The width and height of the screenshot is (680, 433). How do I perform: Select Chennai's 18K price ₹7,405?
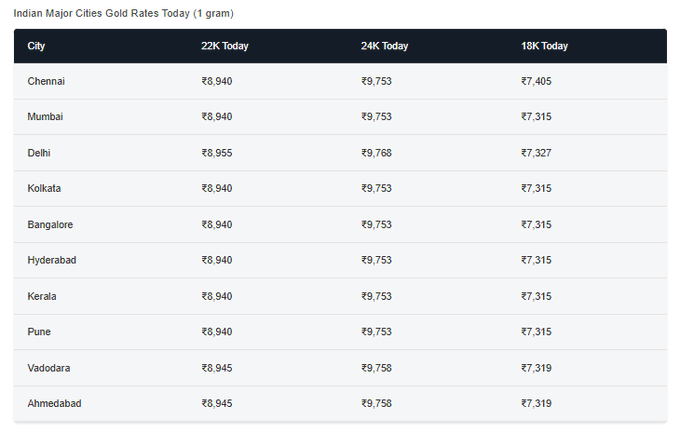[536, 81]
